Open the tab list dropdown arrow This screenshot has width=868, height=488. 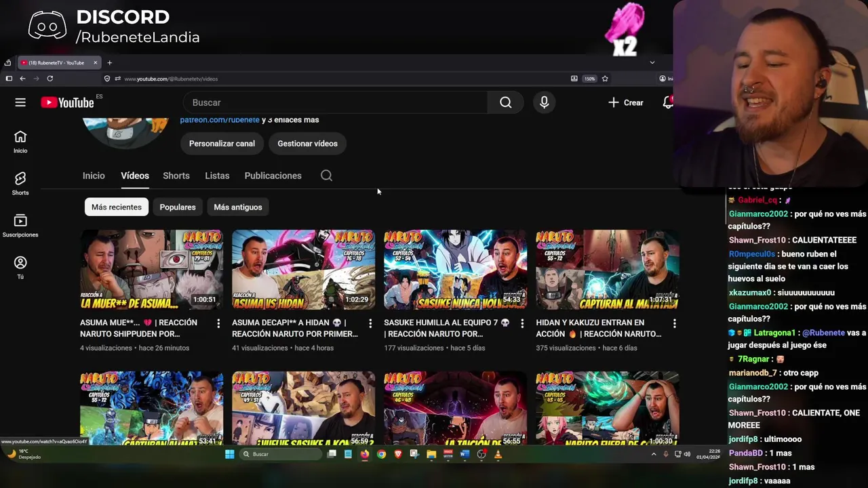(652, 62)
